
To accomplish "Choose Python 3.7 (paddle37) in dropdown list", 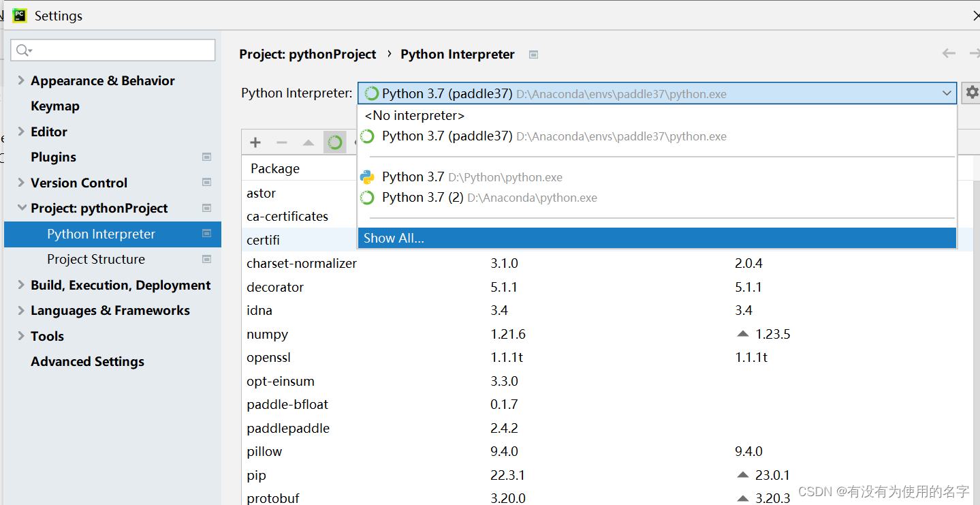I will click(x=657, y=136).
